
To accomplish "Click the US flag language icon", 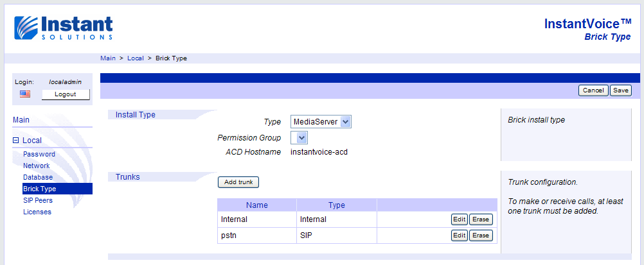I will 25,94.
